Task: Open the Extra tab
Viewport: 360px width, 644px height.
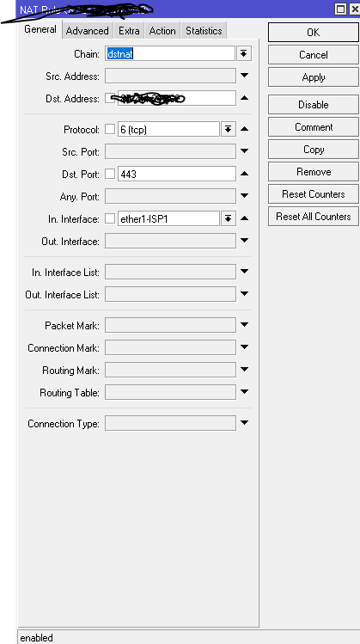Action: click(129, 31)
